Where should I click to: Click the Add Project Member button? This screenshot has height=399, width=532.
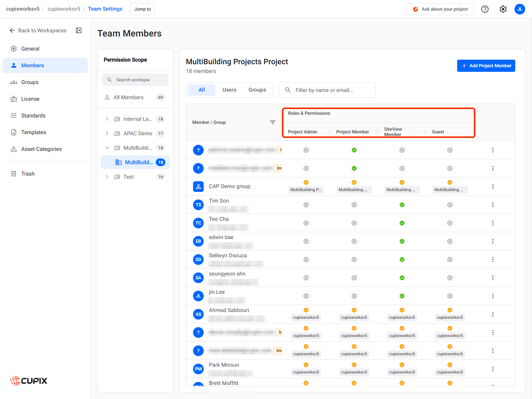click(x=486, y=66)
